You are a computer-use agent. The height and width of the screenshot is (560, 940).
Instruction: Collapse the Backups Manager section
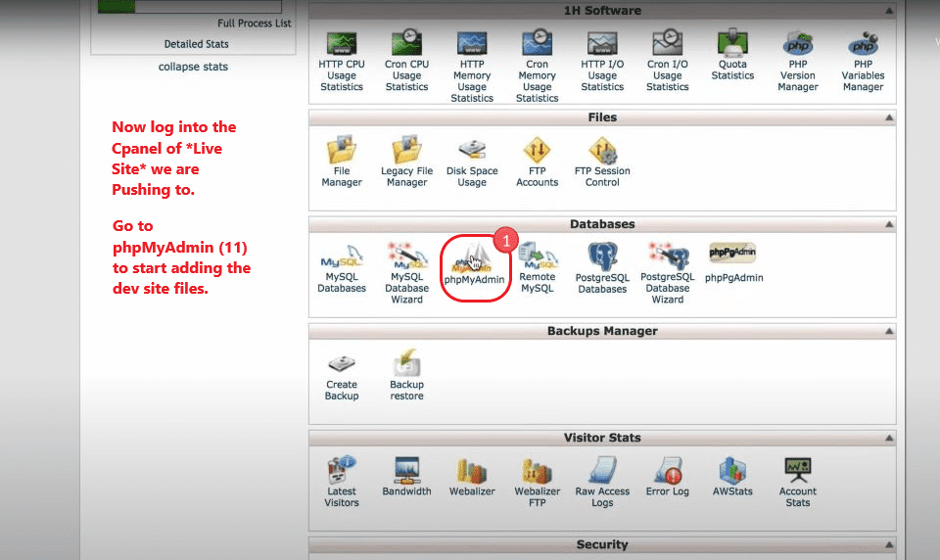(x=889, y=331)
